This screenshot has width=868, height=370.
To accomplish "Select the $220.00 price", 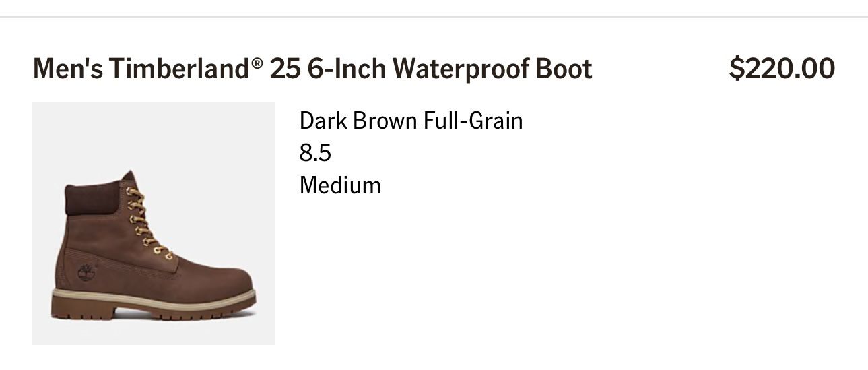I will 782,69.
